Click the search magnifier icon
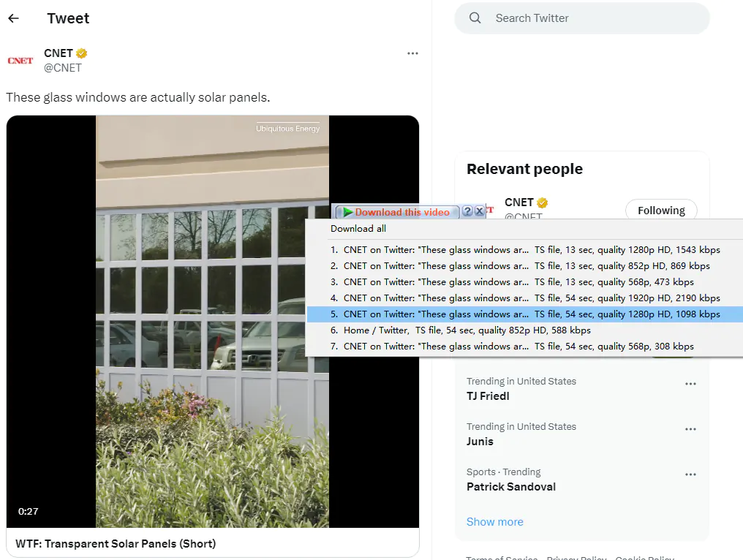 tap(475, 18)
